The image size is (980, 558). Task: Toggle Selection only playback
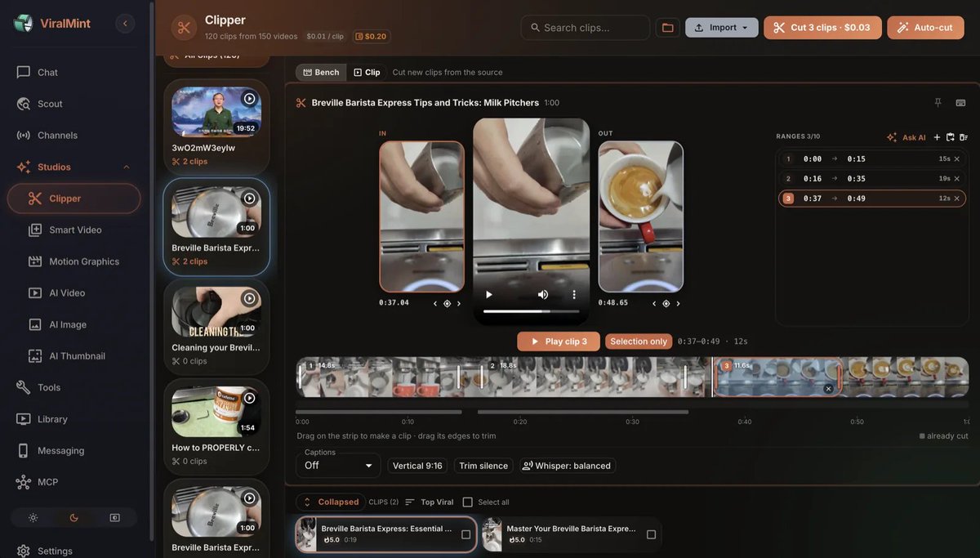[639, 341]
